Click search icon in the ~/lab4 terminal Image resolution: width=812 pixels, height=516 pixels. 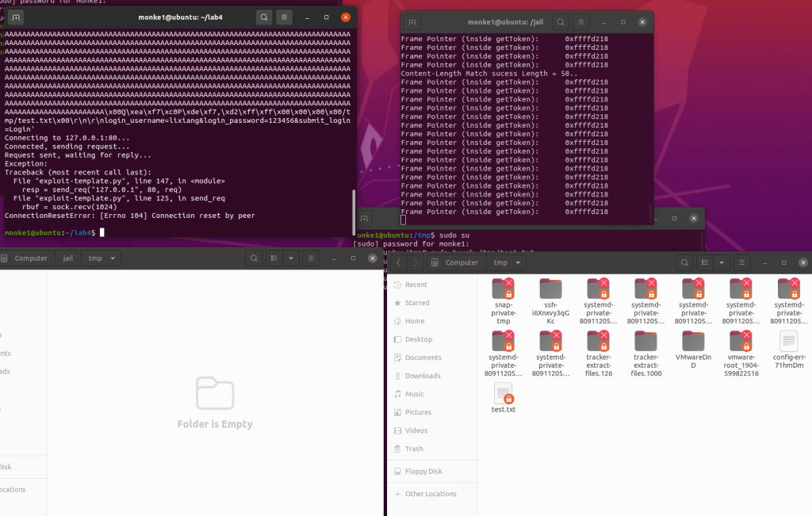[263, 17]
